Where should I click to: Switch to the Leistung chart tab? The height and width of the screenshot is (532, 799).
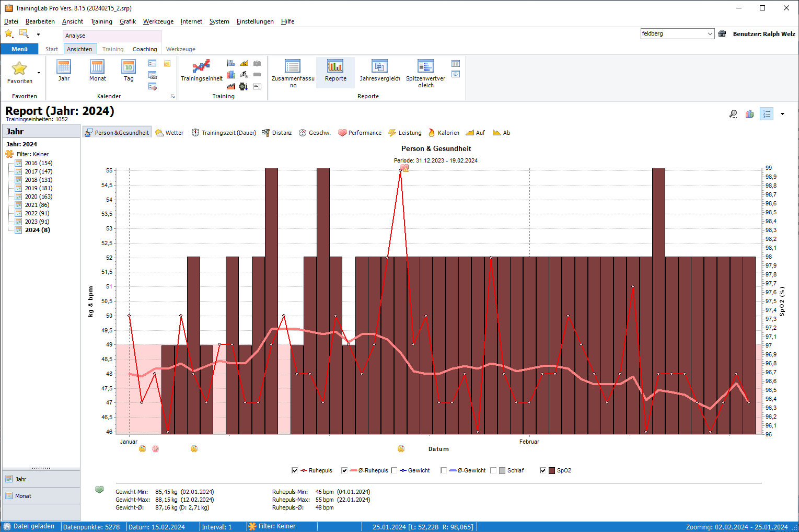[405, 133]
